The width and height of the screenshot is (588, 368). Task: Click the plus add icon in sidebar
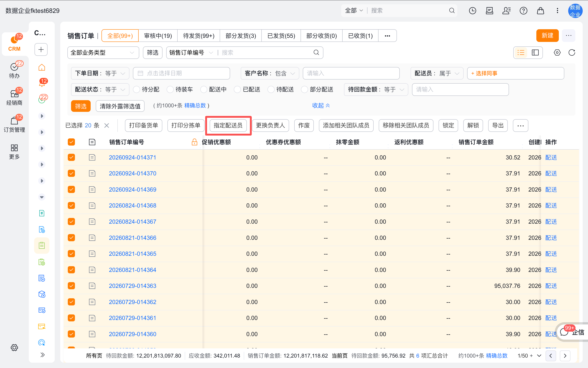pyautogui.click(x=41, y=50)
